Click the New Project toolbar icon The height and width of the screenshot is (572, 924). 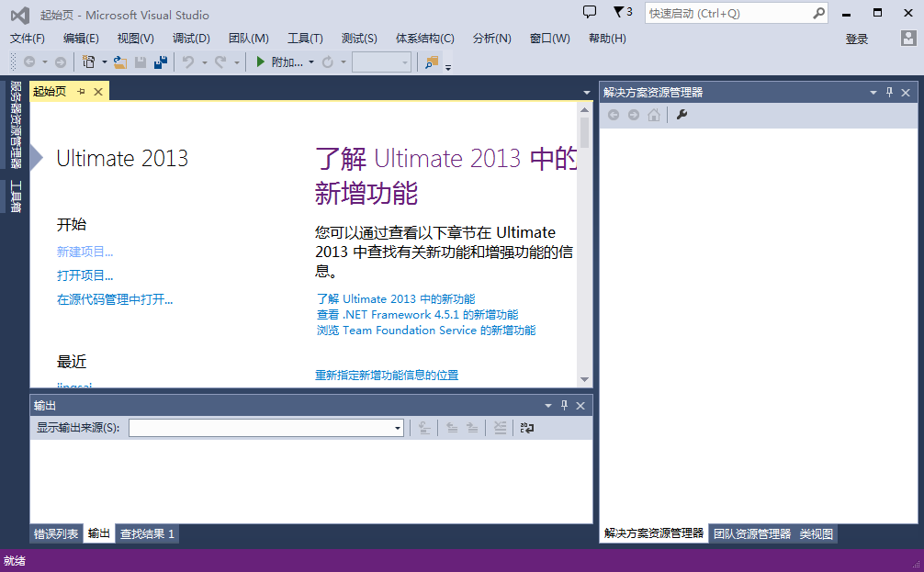[89, 62]
